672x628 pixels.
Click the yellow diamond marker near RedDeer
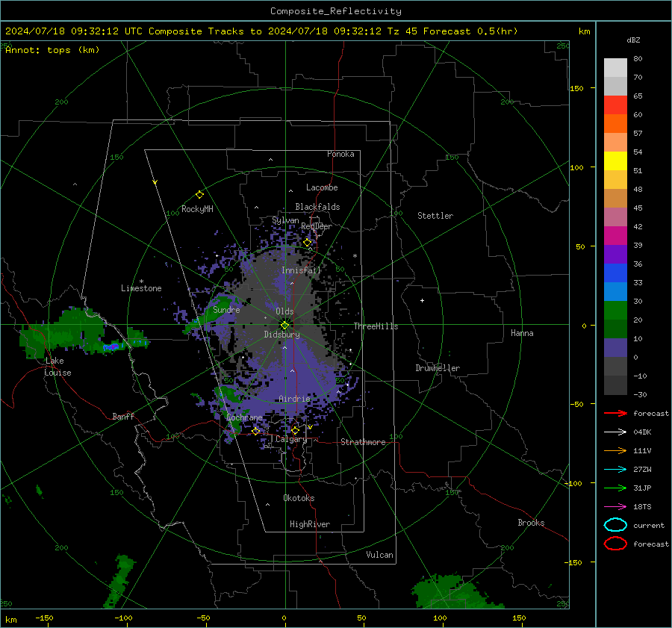click(307, 243)
